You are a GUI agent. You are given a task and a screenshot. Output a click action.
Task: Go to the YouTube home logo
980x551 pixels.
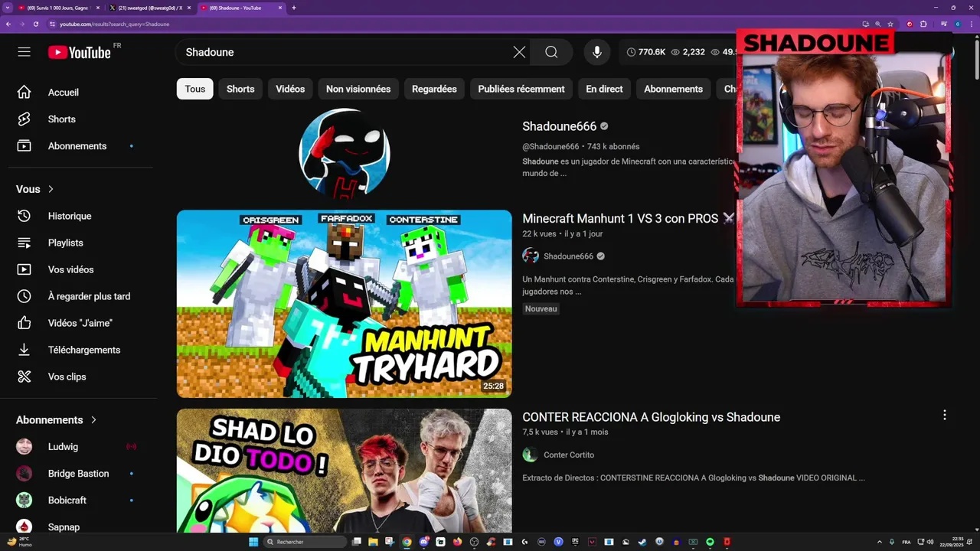[x=80, y=52]
